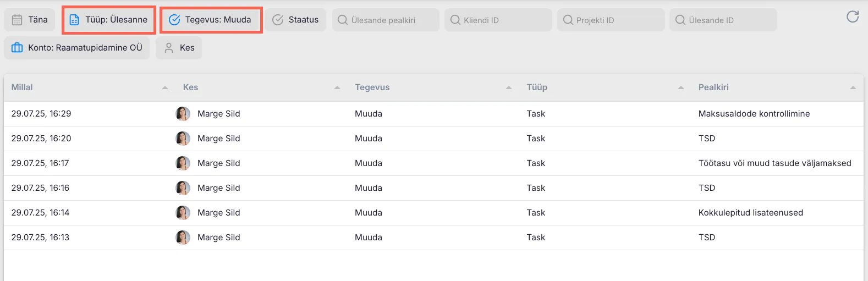Click Marge Sild's avatar in 16:29 row
Image resolution: width=868 pixels, height=281 pixels.
[183, 114]
